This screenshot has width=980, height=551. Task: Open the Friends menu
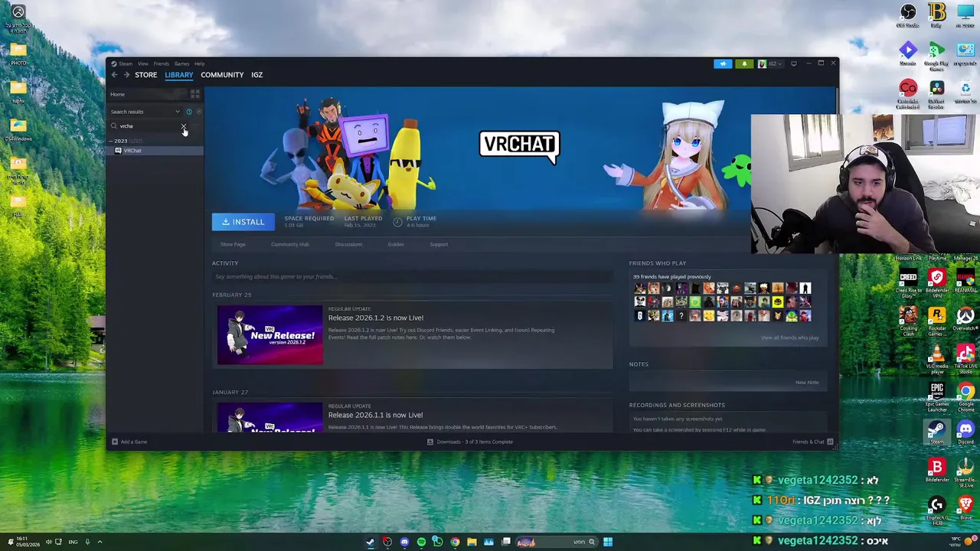(161, 64)
